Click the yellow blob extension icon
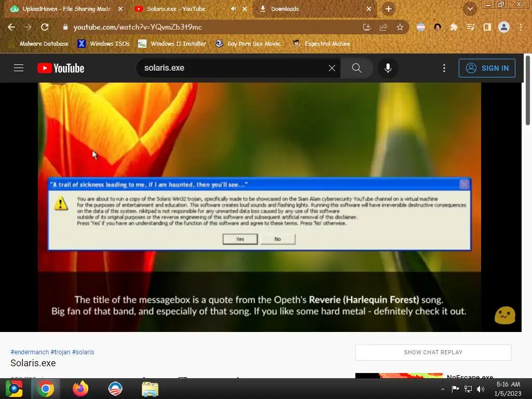 [504, 315]
